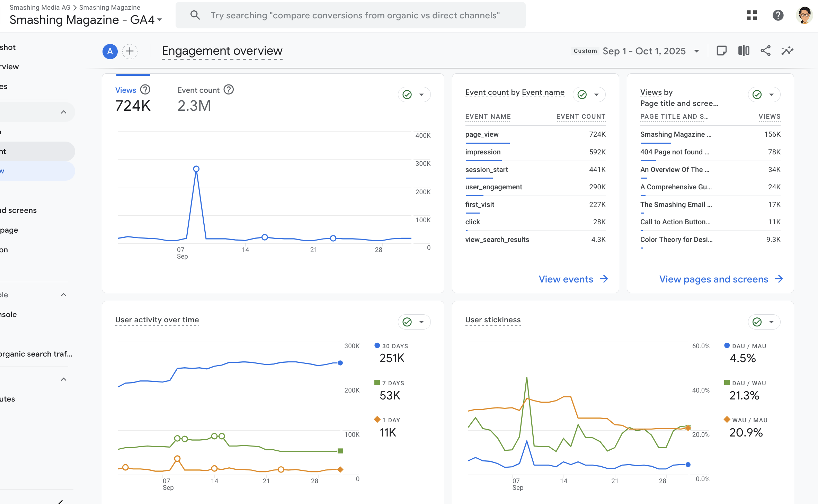Viewport: 818px width, 504px height.
Task: Switch to the Event count metric tab
Action: (x=198, y=90)
